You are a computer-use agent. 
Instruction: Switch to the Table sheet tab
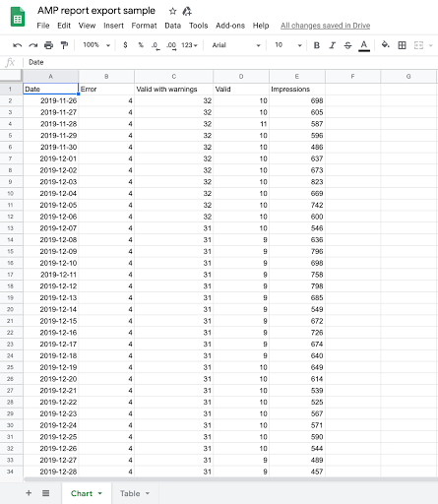point(135,493)
